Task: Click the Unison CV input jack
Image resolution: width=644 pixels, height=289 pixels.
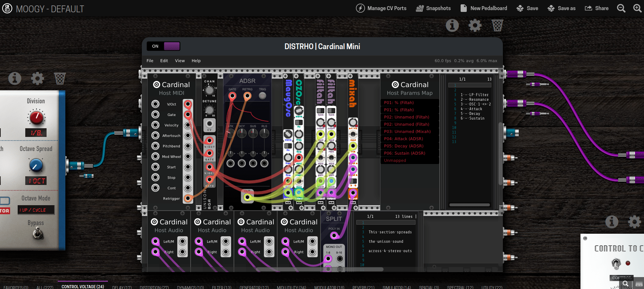Action: pyautogui.click(x=209, y=124)
